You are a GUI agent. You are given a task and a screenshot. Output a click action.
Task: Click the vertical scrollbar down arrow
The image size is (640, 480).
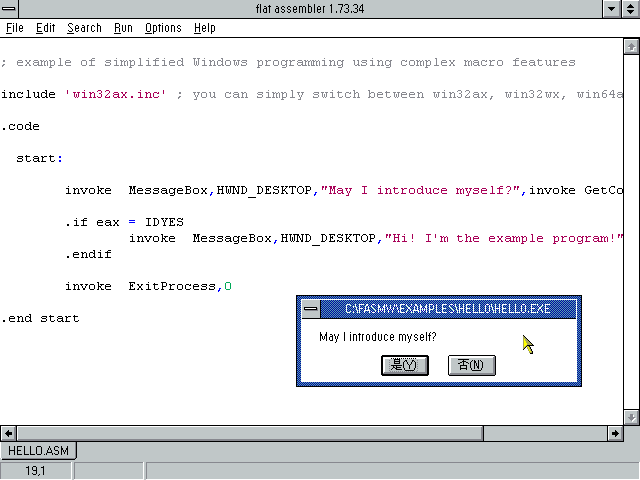(x=631, y=417)
